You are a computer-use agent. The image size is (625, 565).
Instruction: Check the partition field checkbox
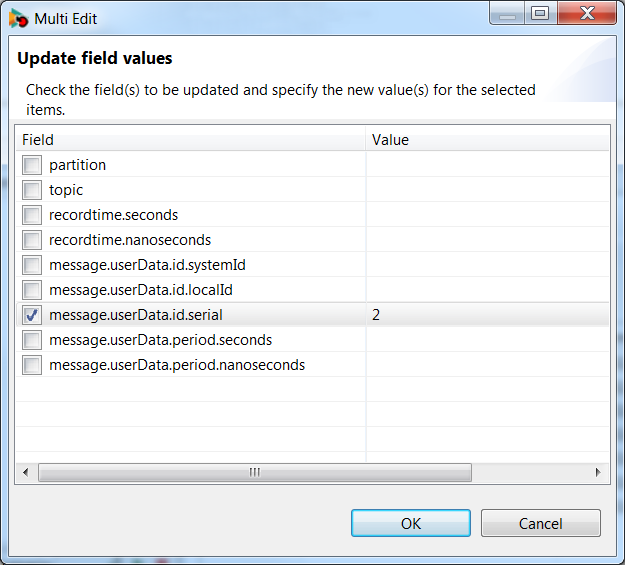(32, 165)
